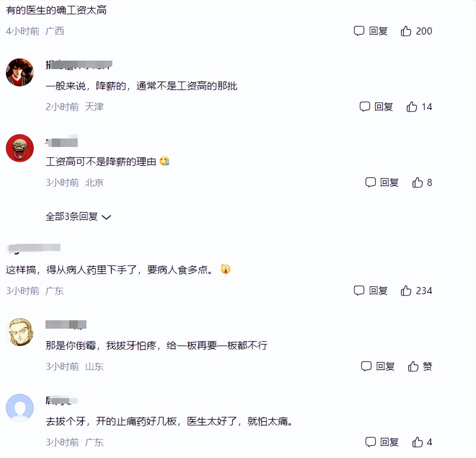Reply to the 234-like Guangdong comment
Screen dimensions: 476x458
[370, 291]
